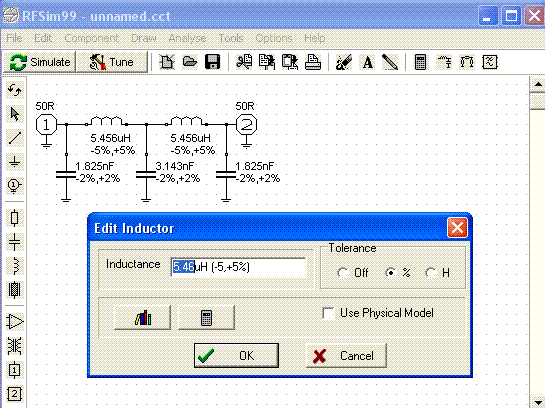Click the Simulate button in toolbar
This screenshot has width=545, height=410.
click(x=39, y=62)
